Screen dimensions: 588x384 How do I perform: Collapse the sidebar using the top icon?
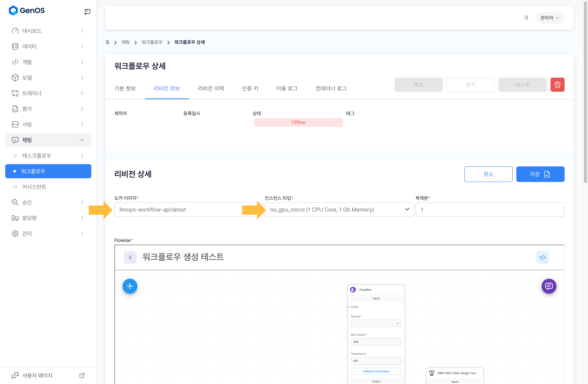pyautogui.click(x=87, y=12)
